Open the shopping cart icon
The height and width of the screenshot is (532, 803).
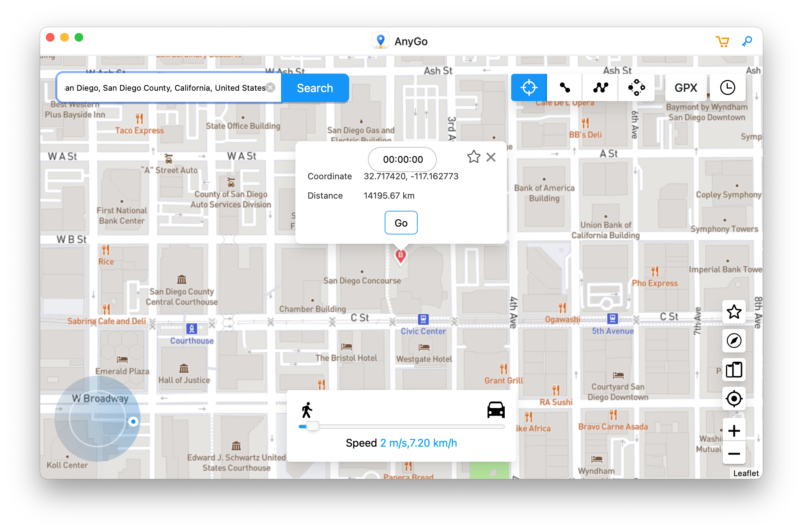723,41
